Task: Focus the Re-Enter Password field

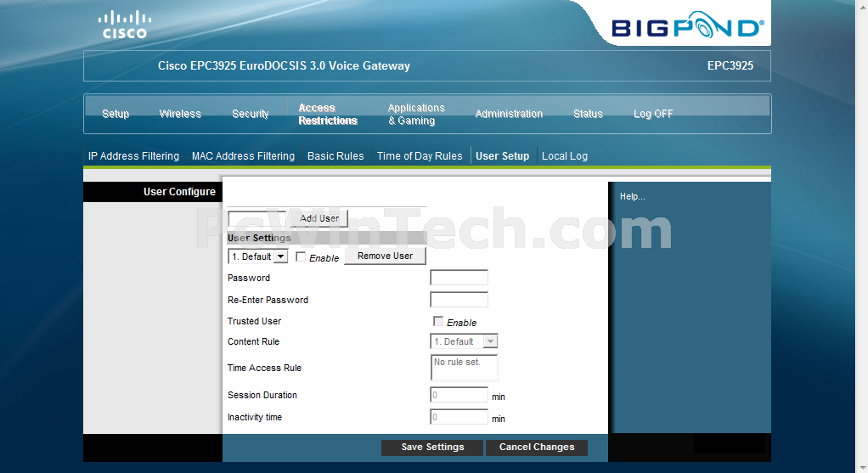Action: (459, 300)
